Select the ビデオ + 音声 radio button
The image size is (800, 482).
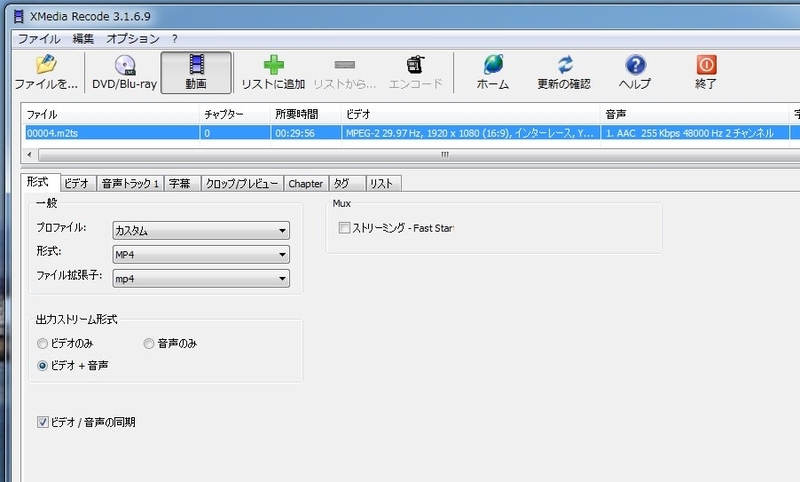[42, 366]
